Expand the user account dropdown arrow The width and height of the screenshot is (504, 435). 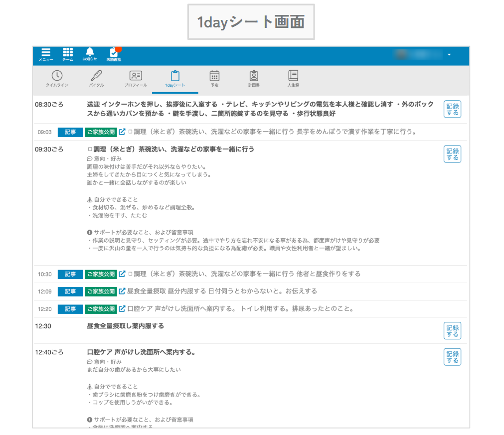(x=449, y=54)
